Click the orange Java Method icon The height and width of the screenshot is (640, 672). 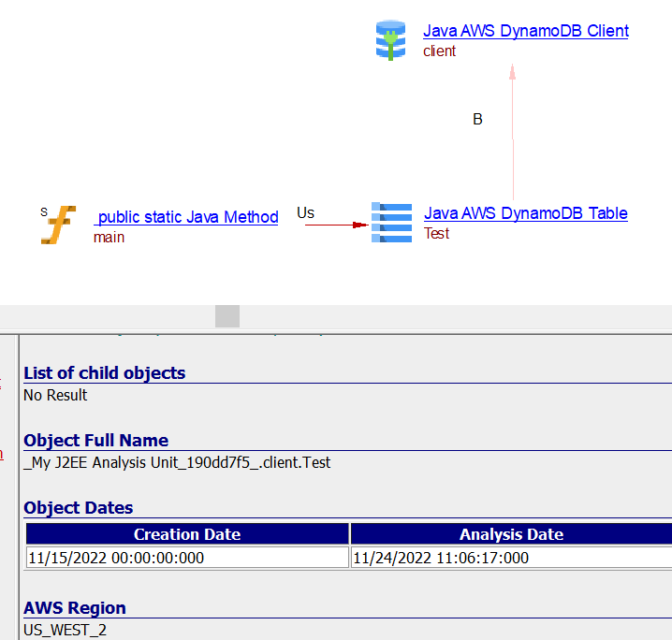point(59,225)
